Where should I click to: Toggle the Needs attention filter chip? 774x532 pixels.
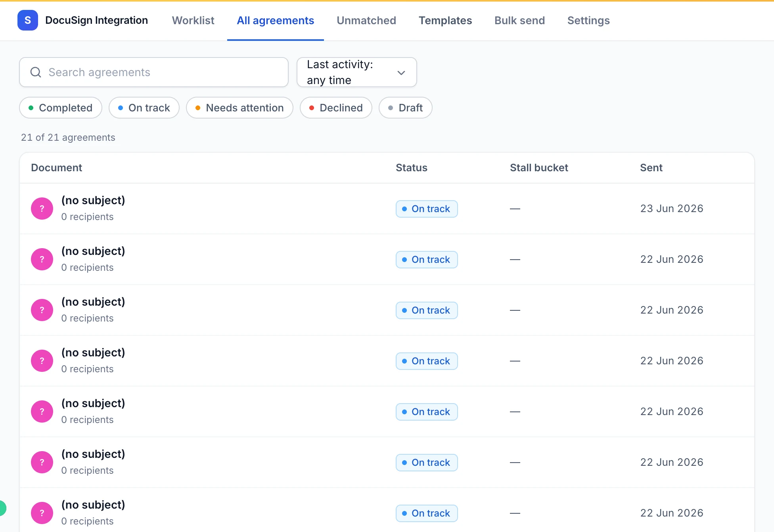[x=239, y=108]
